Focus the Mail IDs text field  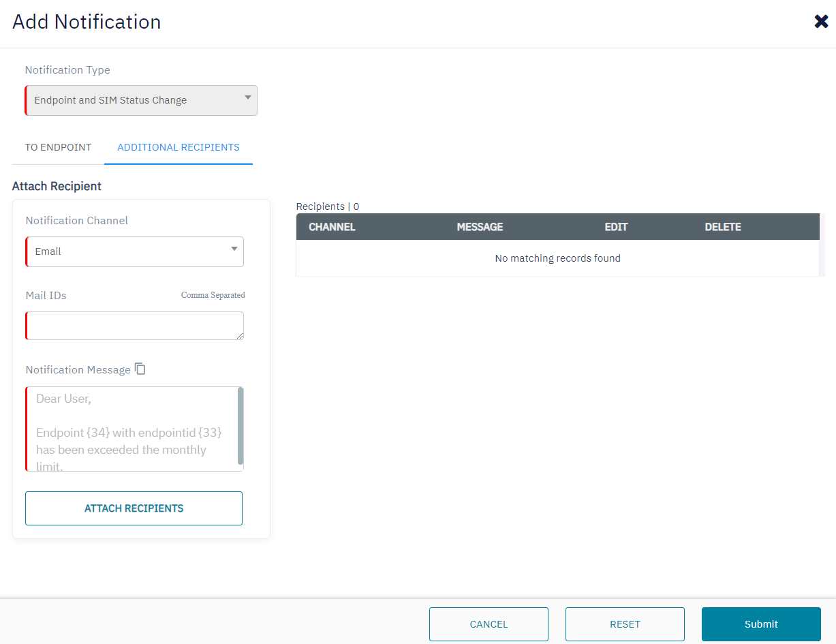point(134,326)
